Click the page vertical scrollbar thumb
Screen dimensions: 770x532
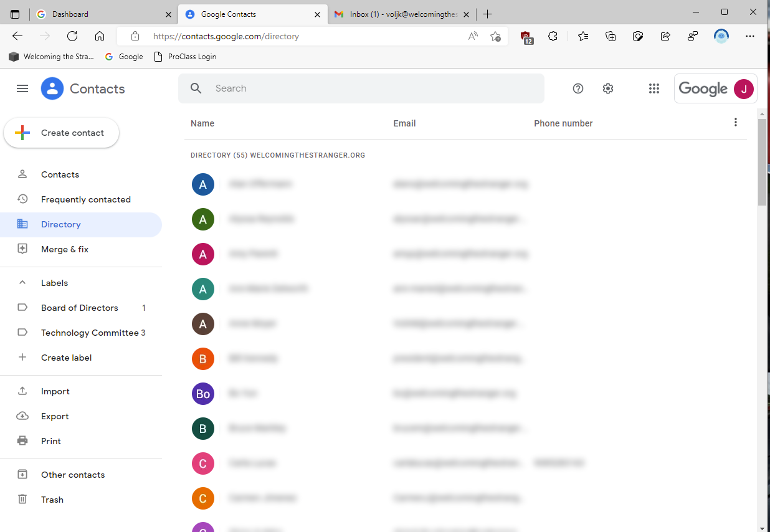pos(762,162)
